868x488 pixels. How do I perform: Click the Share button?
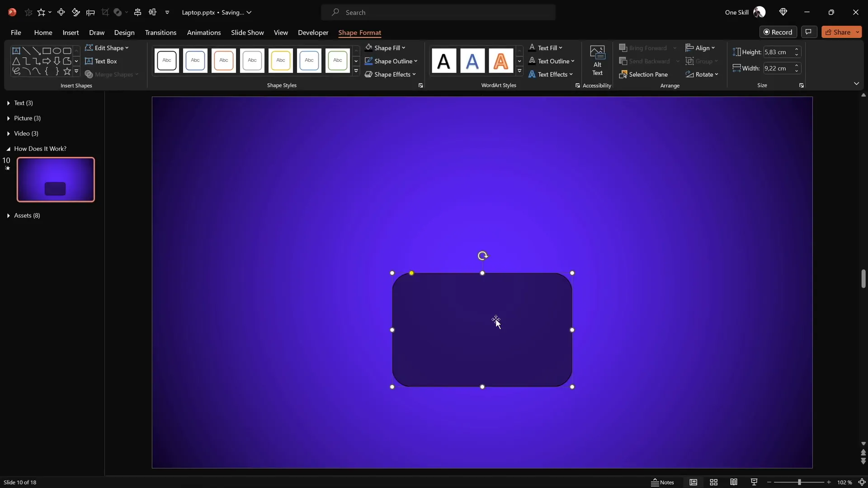point(840,32)
